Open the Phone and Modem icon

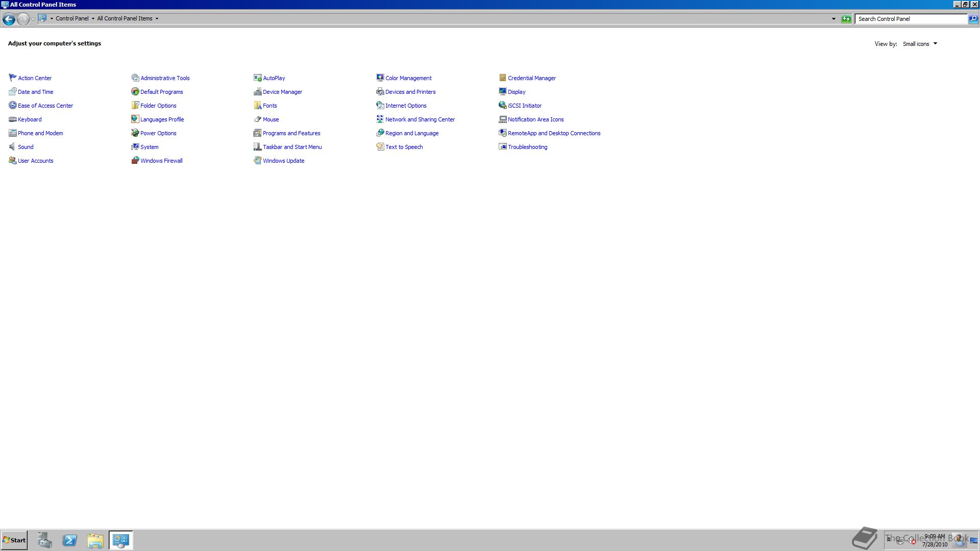tap(12, 133)
